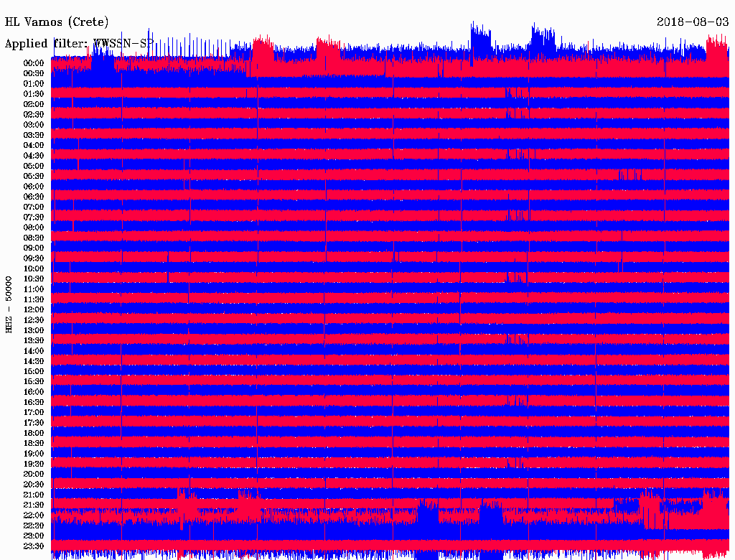
Task: Select the 01:30 time row label
Action: [34, 94]
